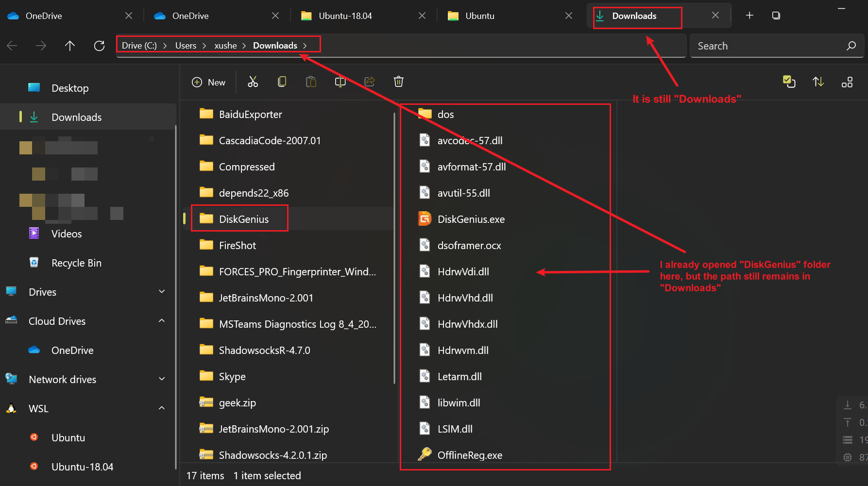
Task: Expand the Network drives section
Action: click(x=162, y=379)
